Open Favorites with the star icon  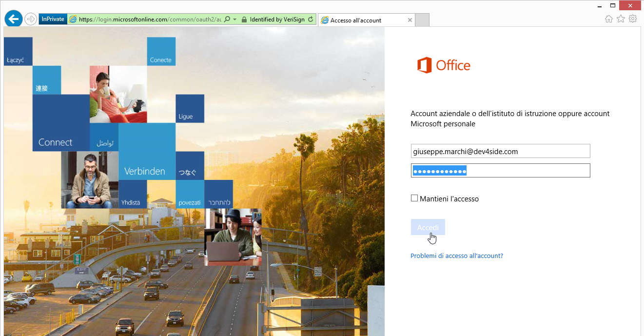click(621, 19)
